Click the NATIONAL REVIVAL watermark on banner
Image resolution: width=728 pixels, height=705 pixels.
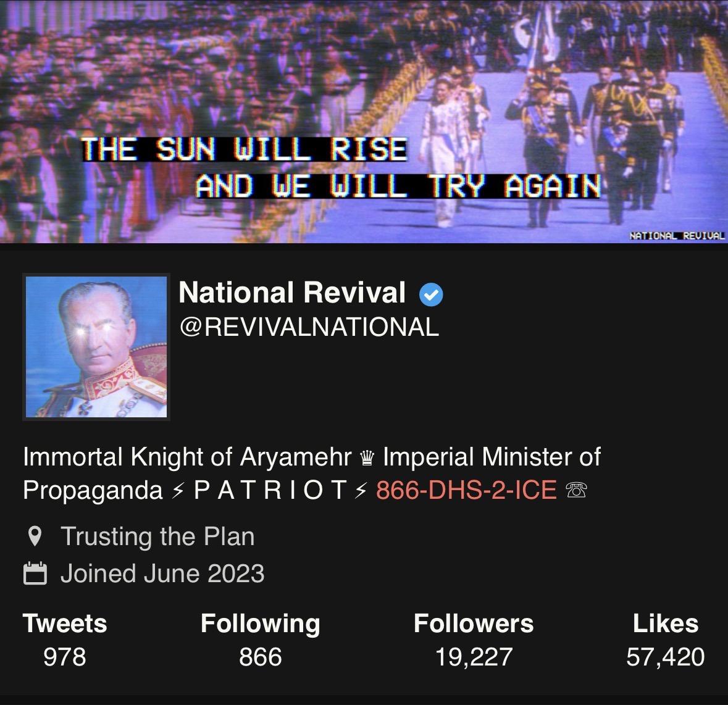coord(677,236)
